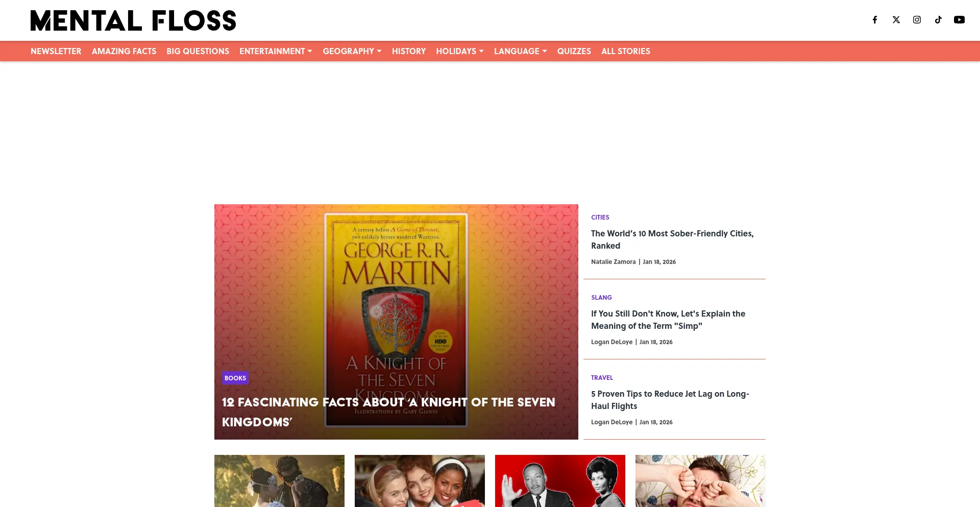Click the purple Books category tag

pyautogui.click(x=235, y=378)
